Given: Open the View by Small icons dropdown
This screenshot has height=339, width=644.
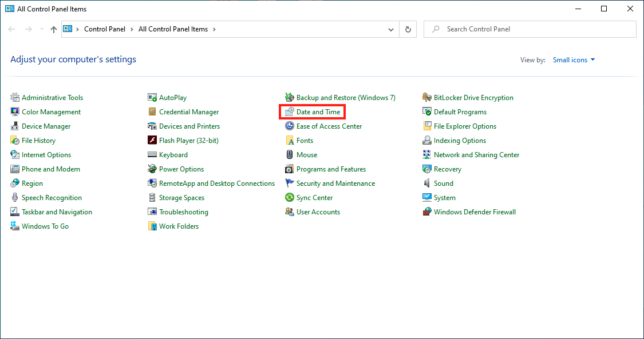Looking at the screenshot, I should pos(574,60).
